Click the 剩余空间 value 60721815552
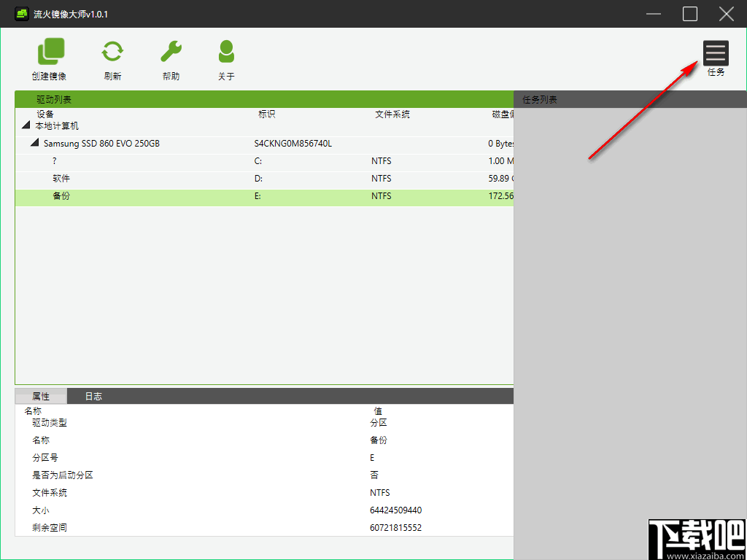The image size is (747, 560). (395, 528)
